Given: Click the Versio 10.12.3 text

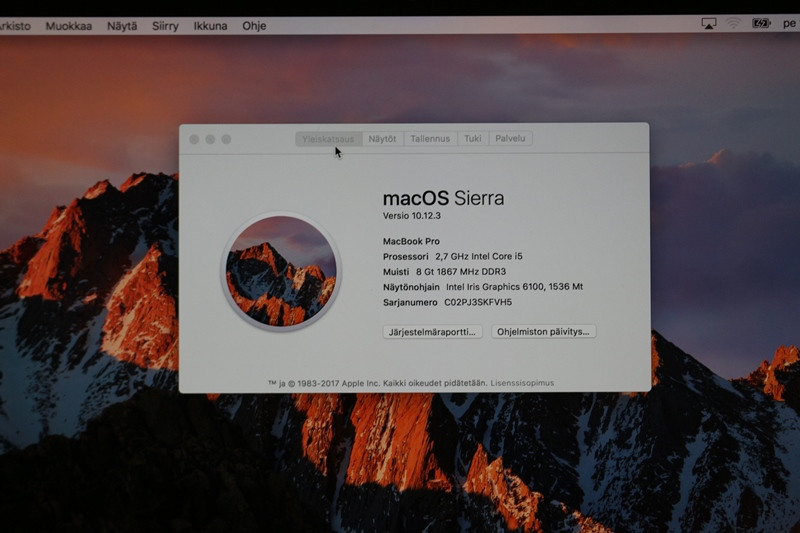Looking at the screenshot, I should (x=412, y=216).
